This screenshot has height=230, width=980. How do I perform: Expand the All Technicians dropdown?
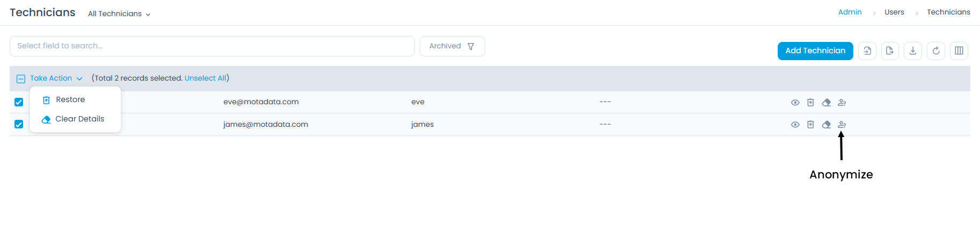(119, 14)
